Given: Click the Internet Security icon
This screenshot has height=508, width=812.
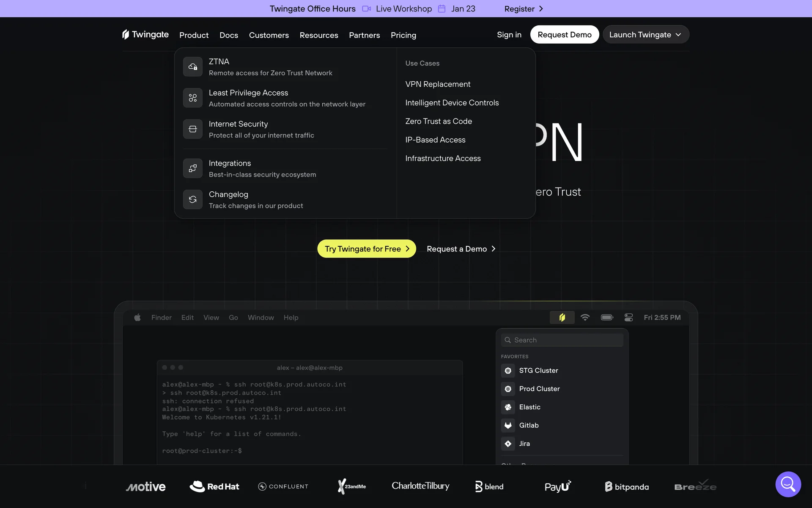Looking at the screenshot, I should click(x=192, y=129).
